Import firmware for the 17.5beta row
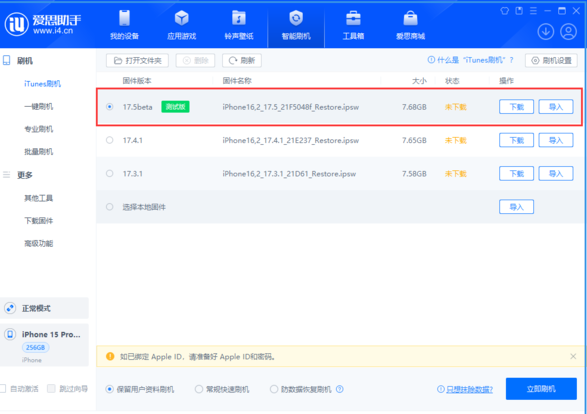587x414 pixels. 556,107
